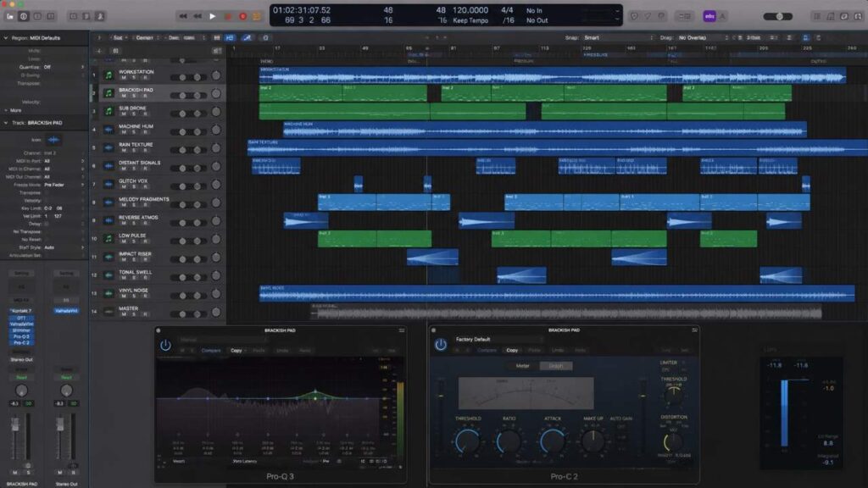This screenshot has height=488, width=868.
Task: Click the MAKE UP knob in Pro-C 2
Action: (x=593, y=441)
